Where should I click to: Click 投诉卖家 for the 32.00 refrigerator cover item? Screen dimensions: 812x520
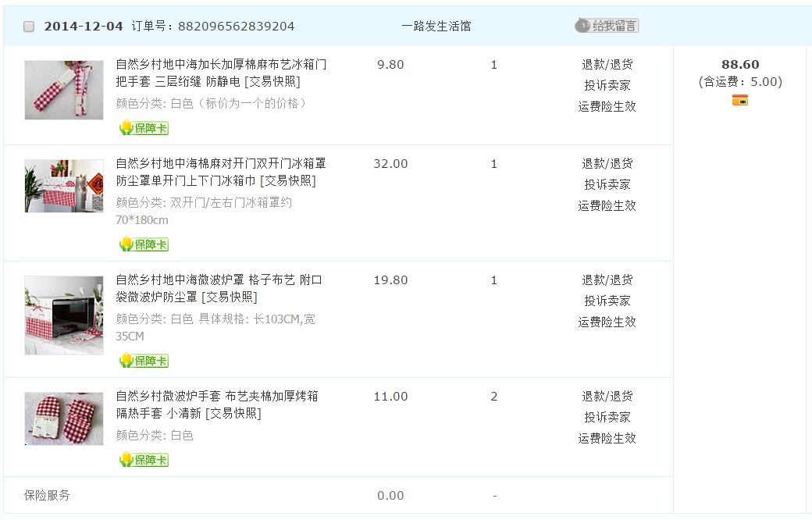(607, 185)
